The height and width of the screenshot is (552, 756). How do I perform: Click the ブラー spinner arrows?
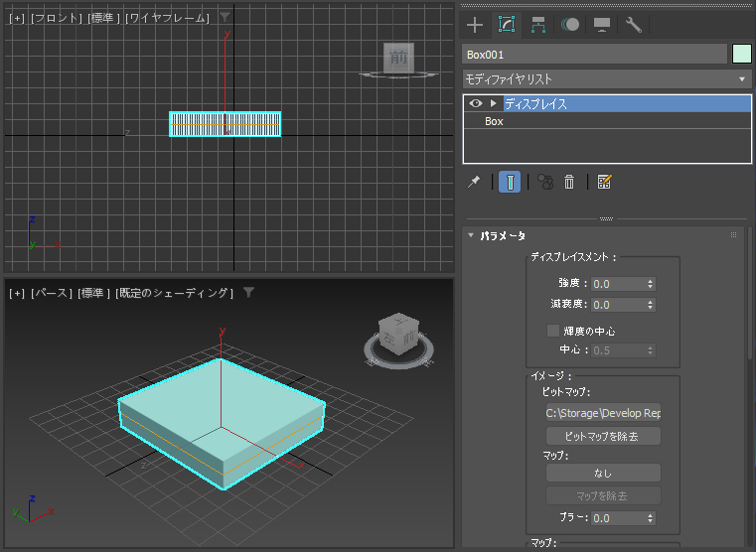[x=650, y=518]
